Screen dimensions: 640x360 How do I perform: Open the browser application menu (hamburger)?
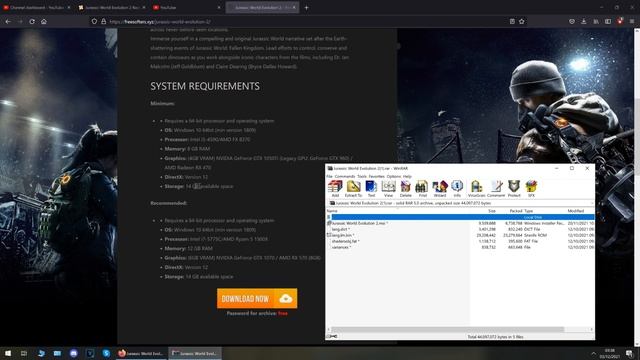tap(632, 21)
